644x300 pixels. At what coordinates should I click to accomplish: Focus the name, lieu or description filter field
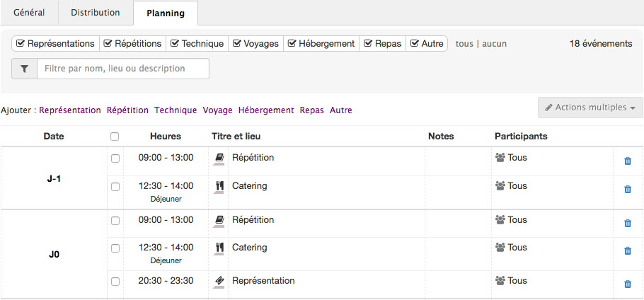pos(123,69)
